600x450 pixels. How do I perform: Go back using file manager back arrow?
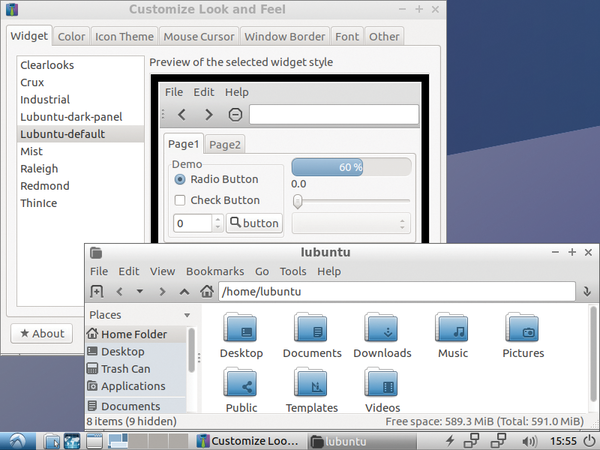(119, 292)
